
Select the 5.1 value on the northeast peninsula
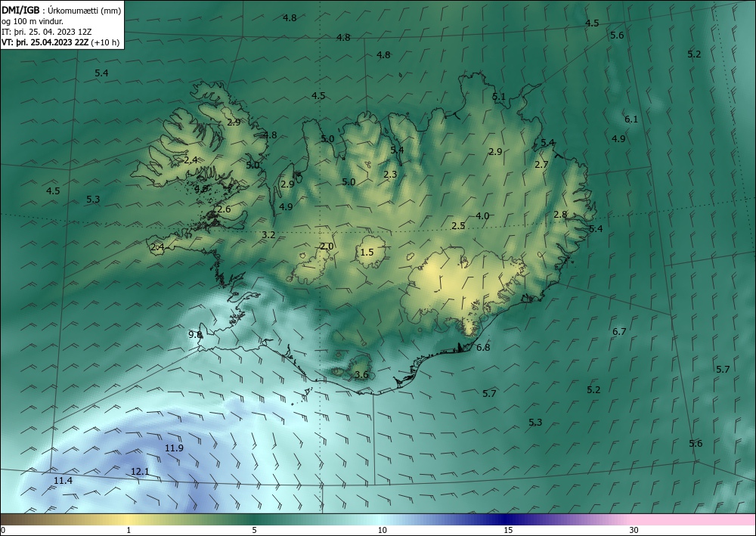[x=499, y=97]
